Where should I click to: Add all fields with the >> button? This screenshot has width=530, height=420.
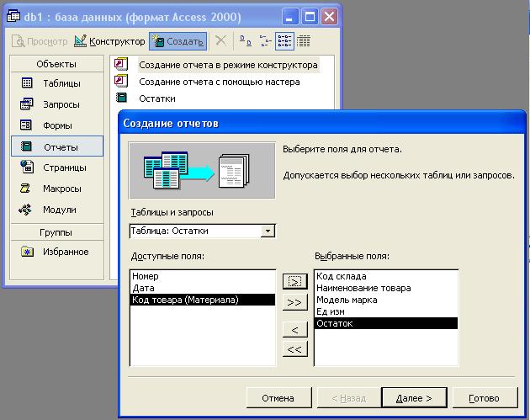click(x=294, y=302)
